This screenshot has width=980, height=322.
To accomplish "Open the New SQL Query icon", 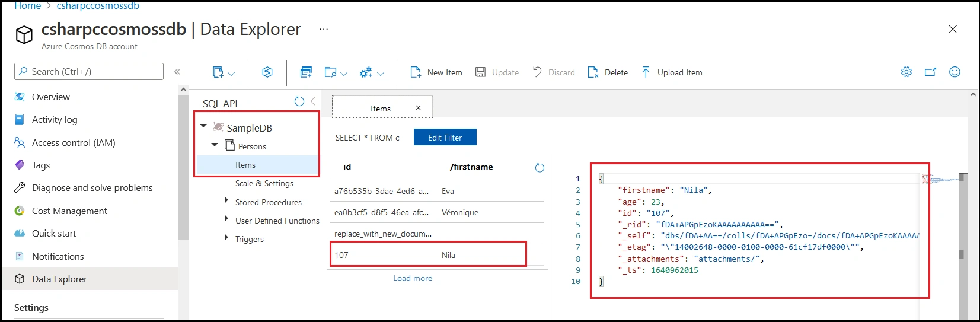I will (x=306, y=72).
